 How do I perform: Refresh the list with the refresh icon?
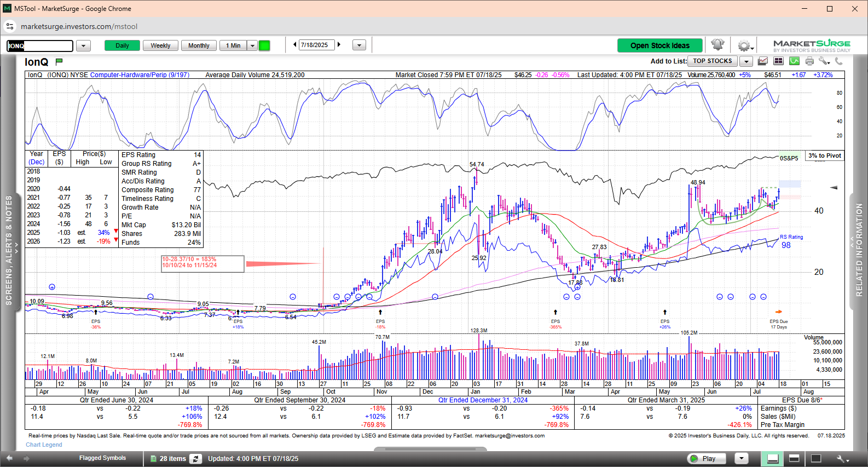point(195,459)
